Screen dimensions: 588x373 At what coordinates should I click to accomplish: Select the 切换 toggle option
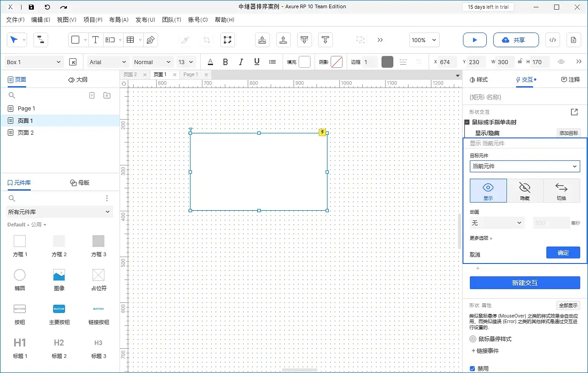coord(561,191)
